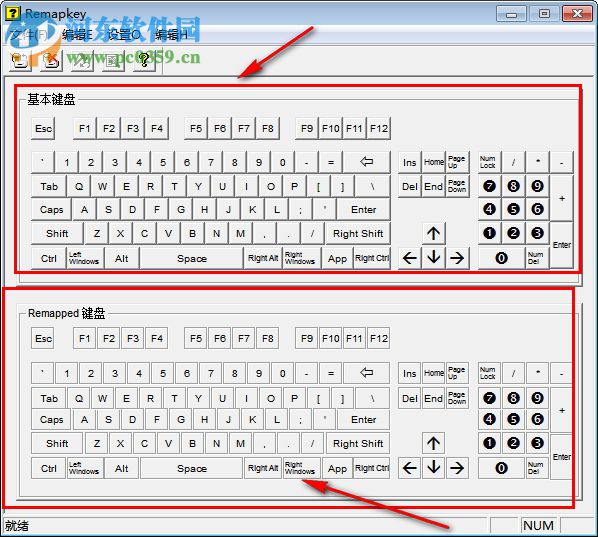Image resolution: width=598 pixels, height=537 pixels.
Task: Click the Del key in 基本键盘
Action: coord(410,187)
